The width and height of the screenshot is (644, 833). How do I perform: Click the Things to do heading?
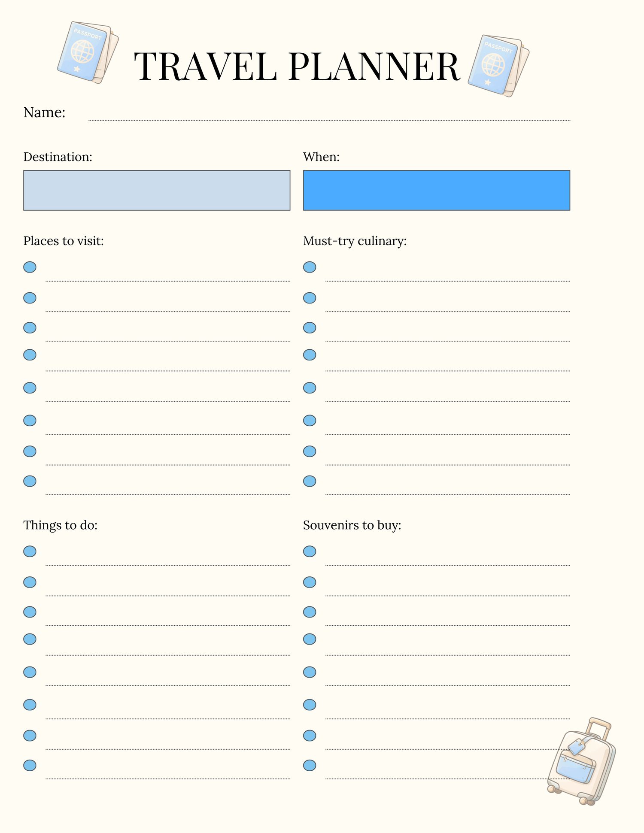pos(61,525)
